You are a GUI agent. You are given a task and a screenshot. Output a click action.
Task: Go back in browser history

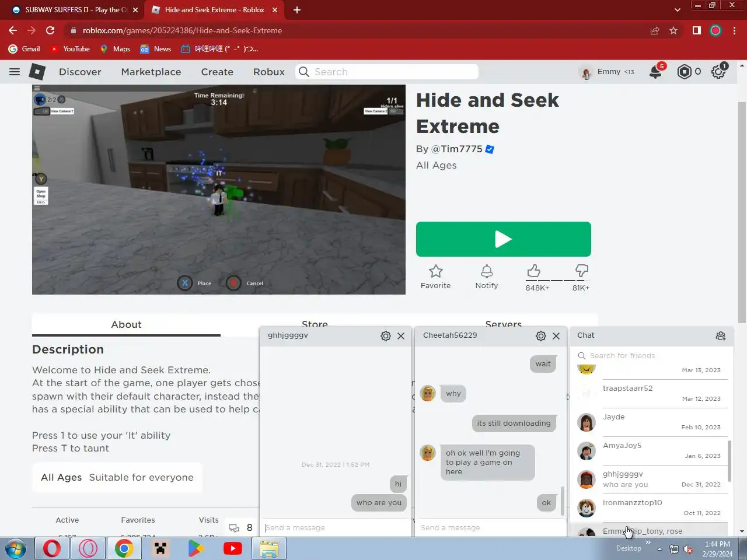[13, 30]
